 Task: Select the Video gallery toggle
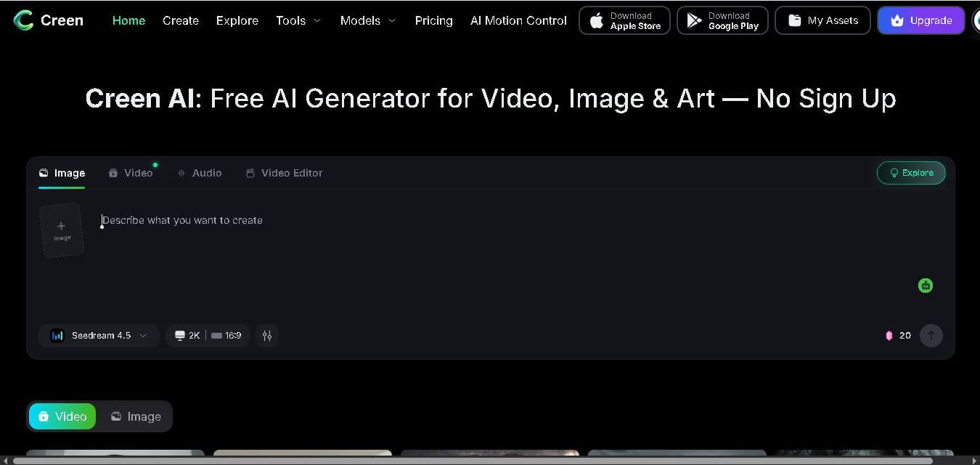62,416
